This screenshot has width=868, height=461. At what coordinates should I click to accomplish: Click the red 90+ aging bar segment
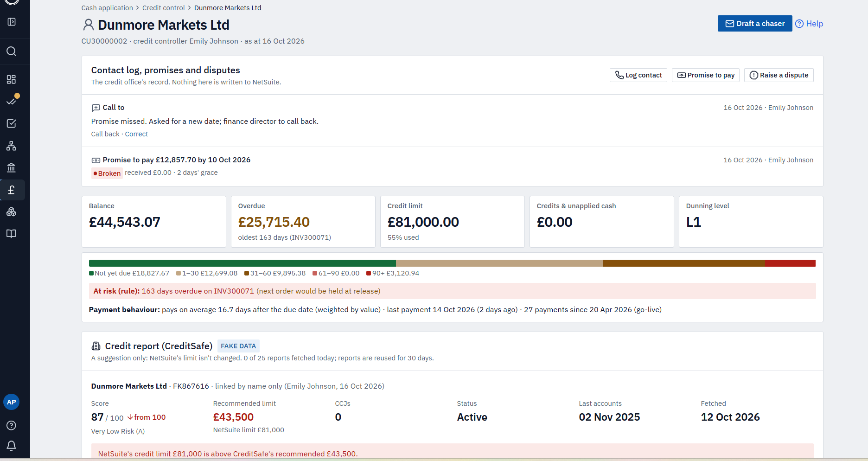point(790,263)
